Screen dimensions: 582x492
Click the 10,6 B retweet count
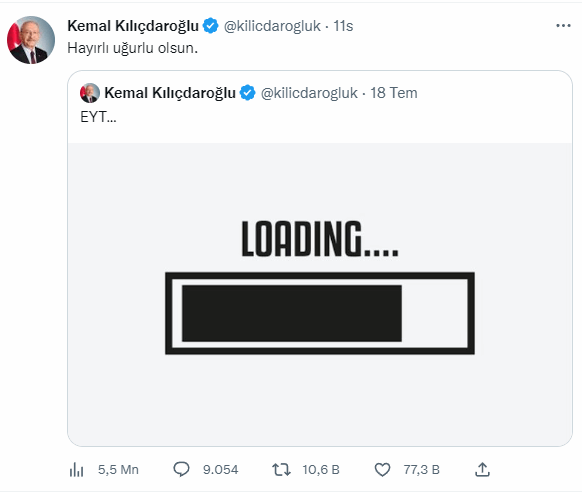[321, 470]
